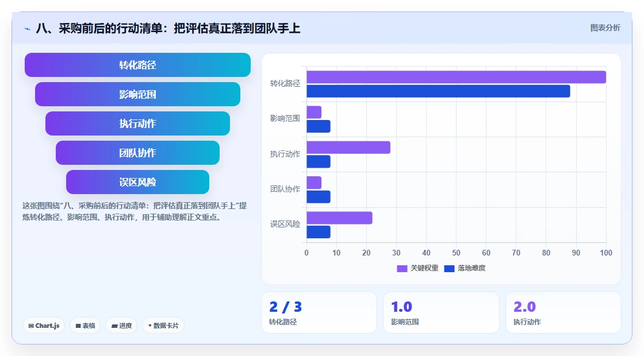The image size is (644, 356).
Task: Click the 数据卡片 chip at bottom
Action: [x=163, y=326]
